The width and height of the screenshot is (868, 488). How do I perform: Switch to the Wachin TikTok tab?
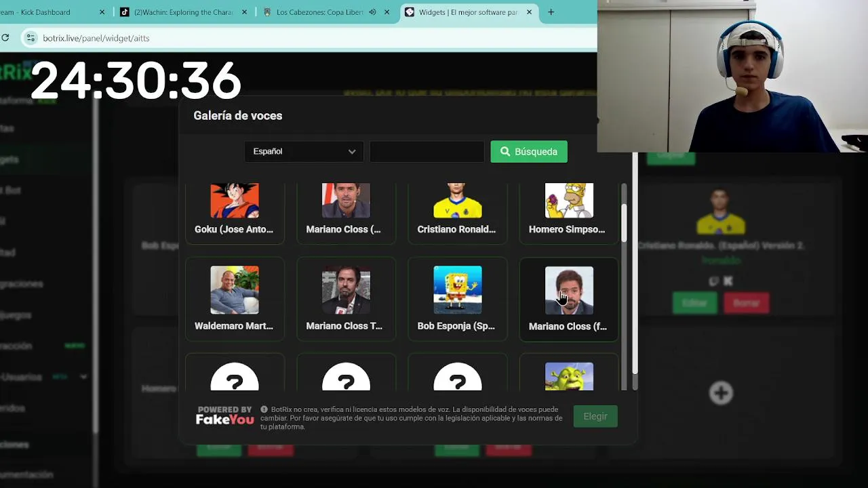[x=182, y=12]
